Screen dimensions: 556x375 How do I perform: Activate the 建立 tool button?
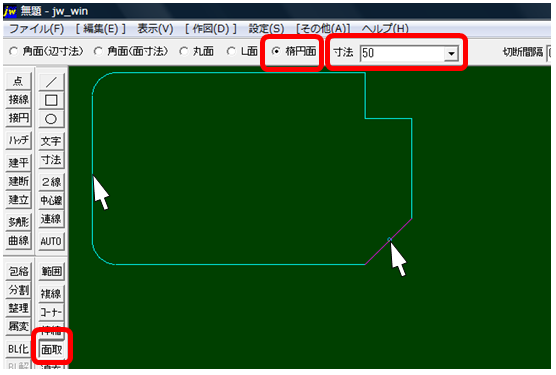(x=18, y=200)
